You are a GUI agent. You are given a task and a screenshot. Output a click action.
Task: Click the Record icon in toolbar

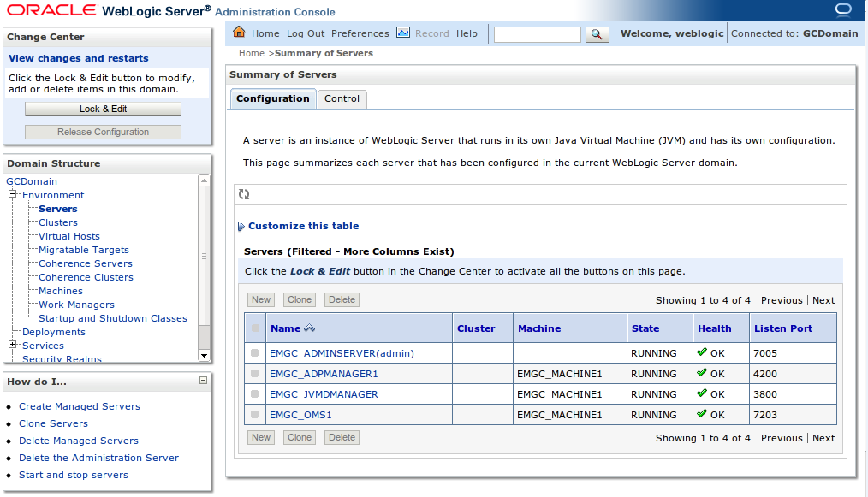point(403,33)
